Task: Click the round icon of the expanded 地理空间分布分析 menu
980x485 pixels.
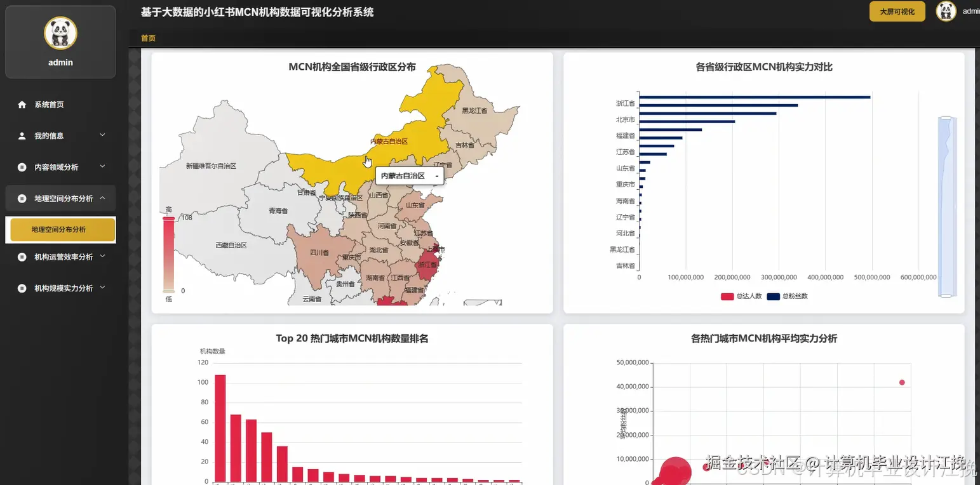Action: pos(22,199)
